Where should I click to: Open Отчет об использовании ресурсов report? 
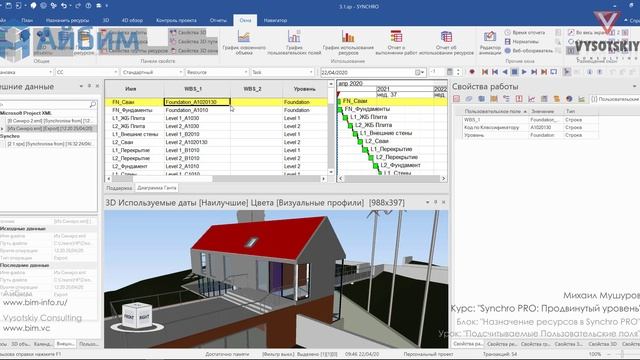click(x=446, y=42)
